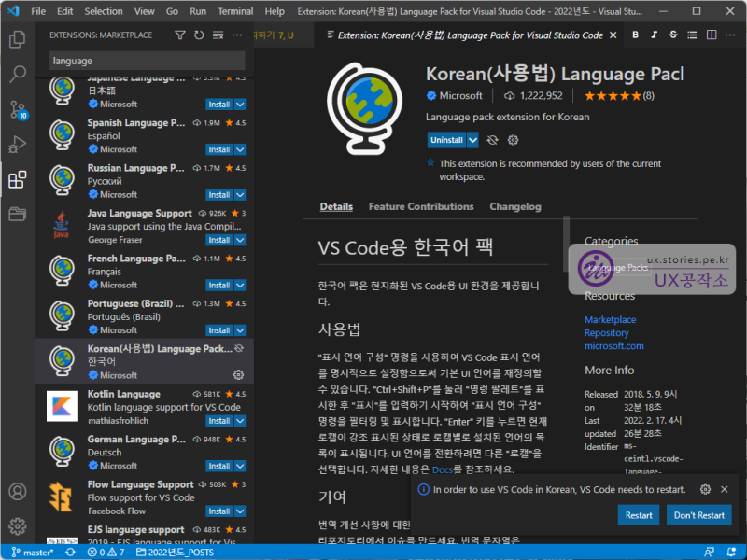
Task: Switch to Feature Contributions tab
Action: [x=421, y=206]
